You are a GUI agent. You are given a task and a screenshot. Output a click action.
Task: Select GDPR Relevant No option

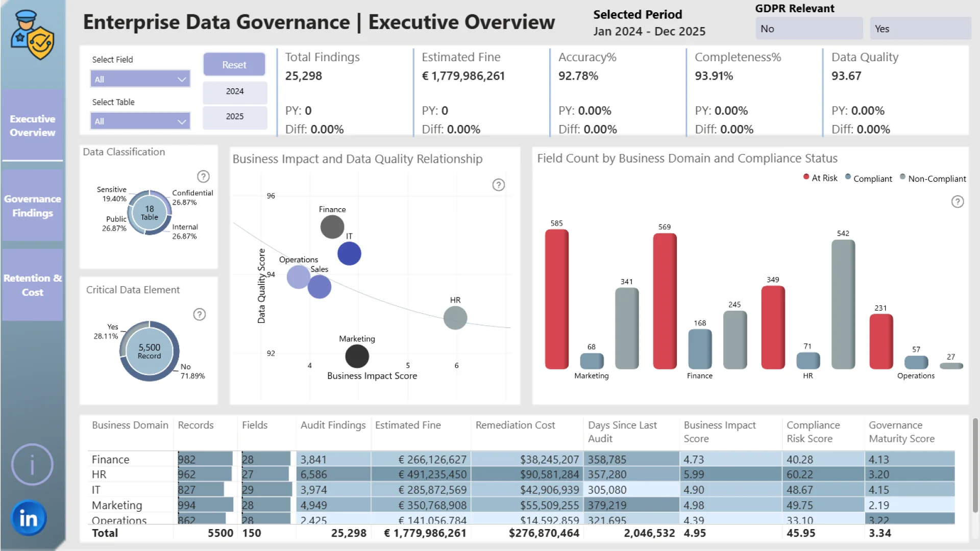808,29
